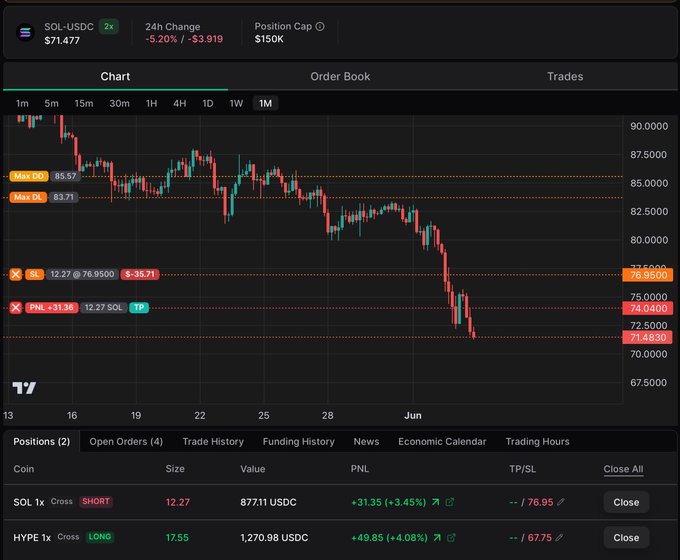Edit HYPE position TP/SL pencil icon
Viewport: 680px width, 560px height.
559,537
